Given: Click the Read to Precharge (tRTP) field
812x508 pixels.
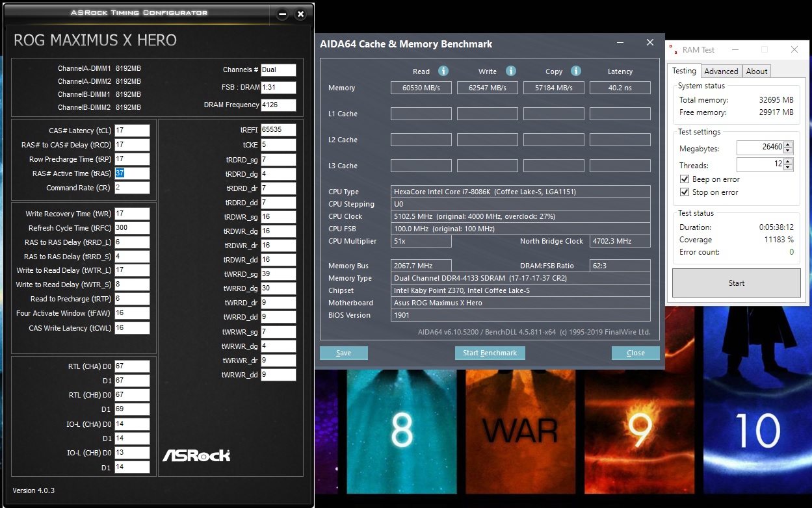Looking at the screenshot, I should [132, 299].
